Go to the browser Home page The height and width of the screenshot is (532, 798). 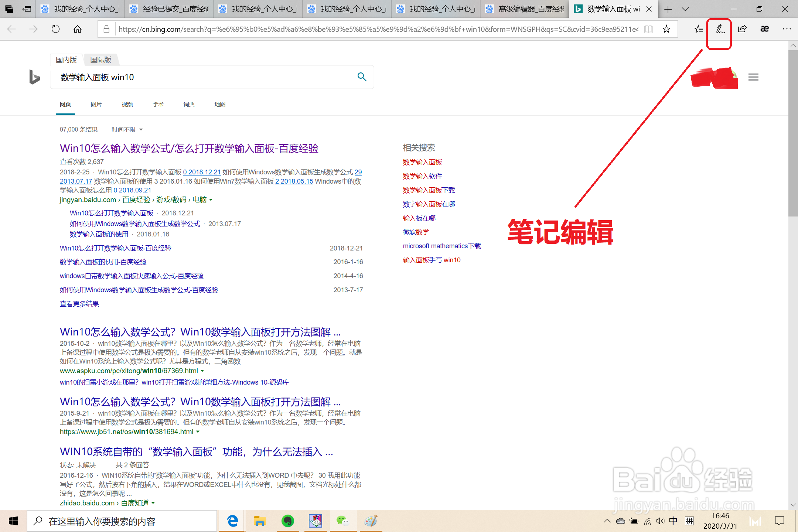(78, 29)
